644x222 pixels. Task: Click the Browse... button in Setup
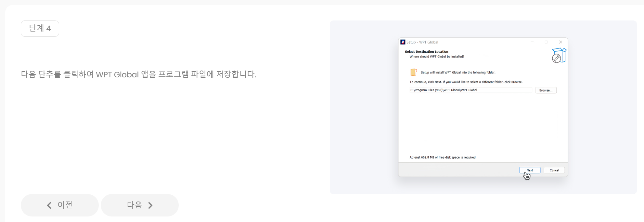point(546,90)
